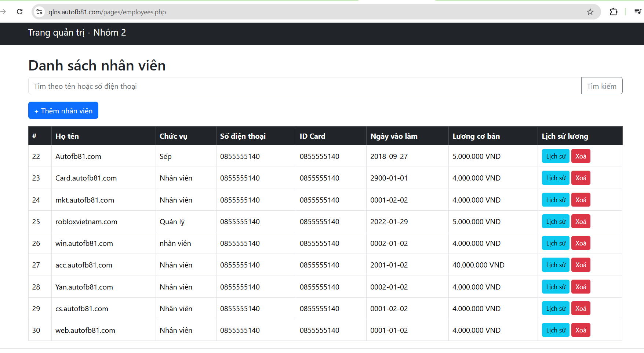View Lịch sử for web.autofb81.com
This screenshot has height=353, width=644.
[556, 330]
